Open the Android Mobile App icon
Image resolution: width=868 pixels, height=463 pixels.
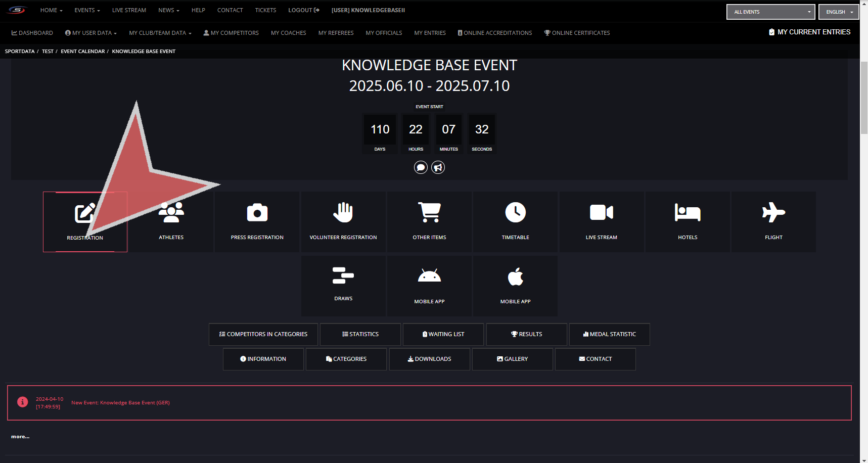pyautogui.click(x=429, y=276)
